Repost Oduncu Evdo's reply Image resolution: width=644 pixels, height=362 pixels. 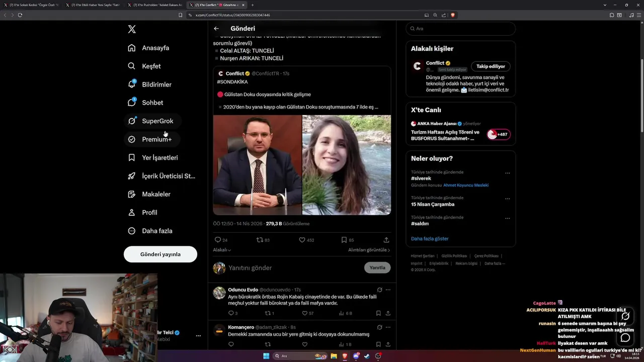coord(268,313)
